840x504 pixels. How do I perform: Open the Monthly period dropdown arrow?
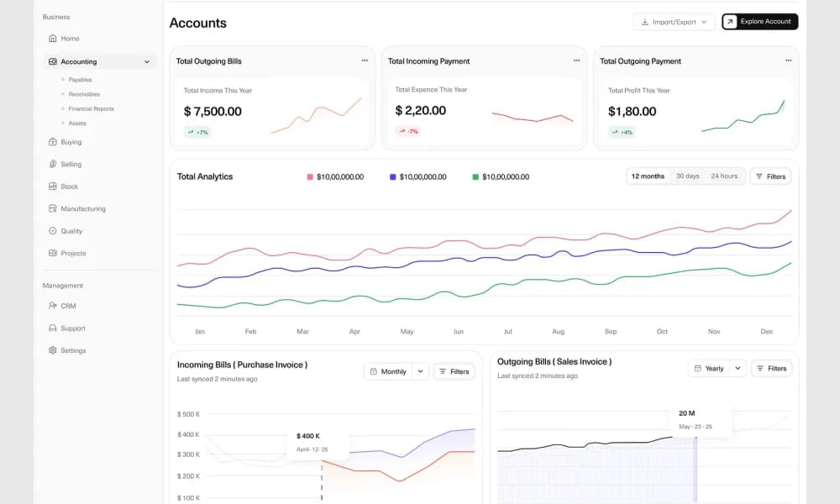click(x=421, y=372)
